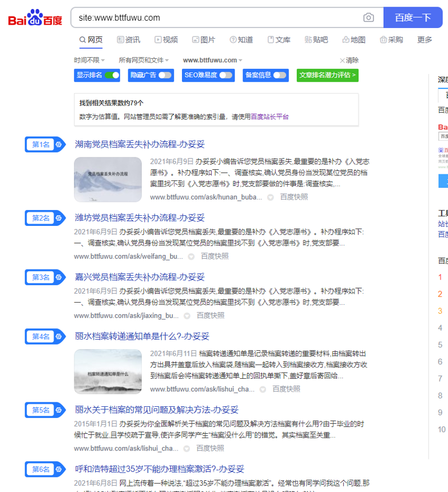Switch to the 地图 tab
448x492 pixels.
click(354, 40)
